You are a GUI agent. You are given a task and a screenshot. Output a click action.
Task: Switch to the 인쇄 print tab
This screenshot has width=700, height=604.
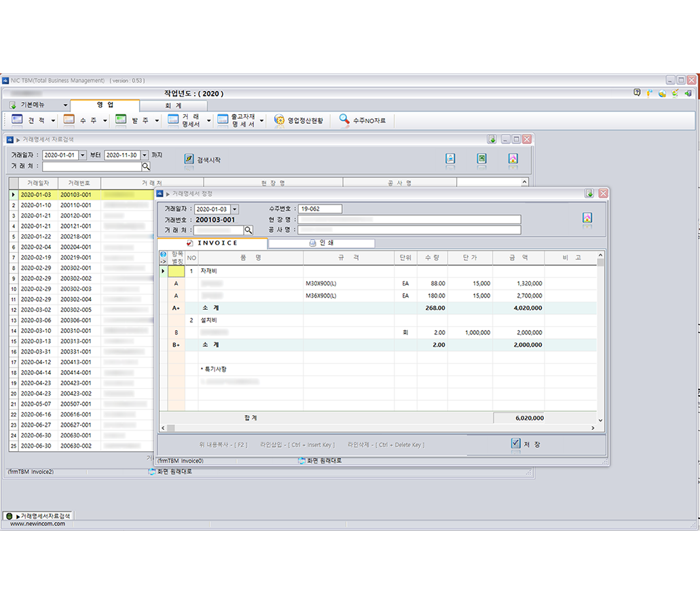point(321,243)
